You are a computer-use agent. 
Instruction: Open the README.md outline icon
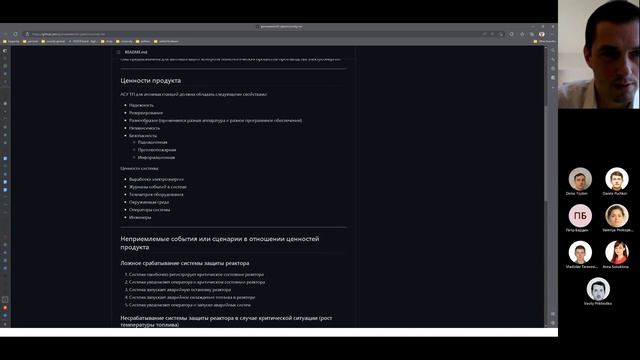pos(118,52)
